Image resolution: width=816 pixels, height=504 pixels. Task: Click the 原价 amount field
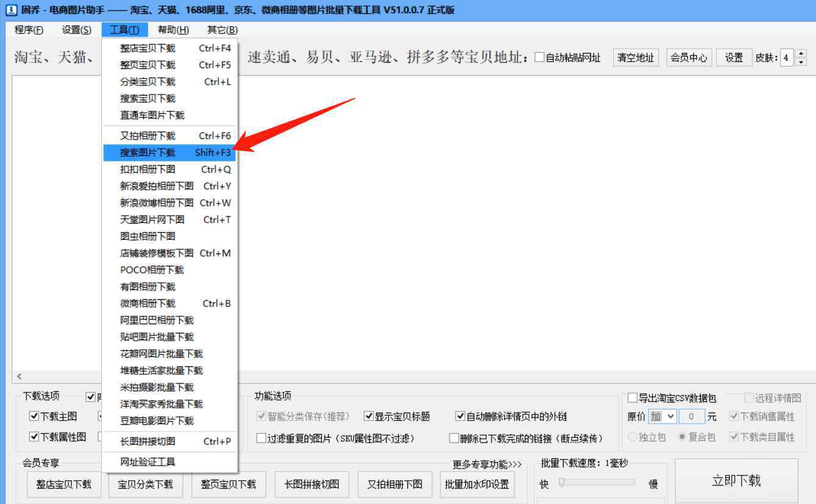point(692,417)
